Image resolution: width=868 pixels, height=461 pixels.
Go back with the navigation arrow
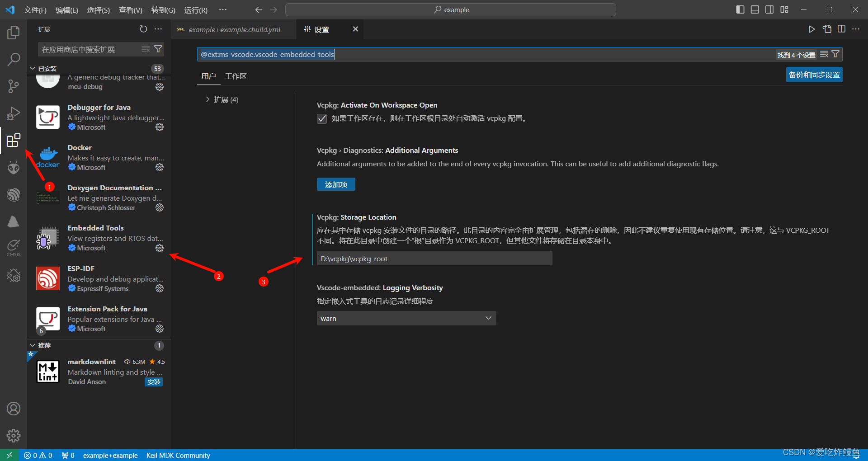[x=259, y=9]
